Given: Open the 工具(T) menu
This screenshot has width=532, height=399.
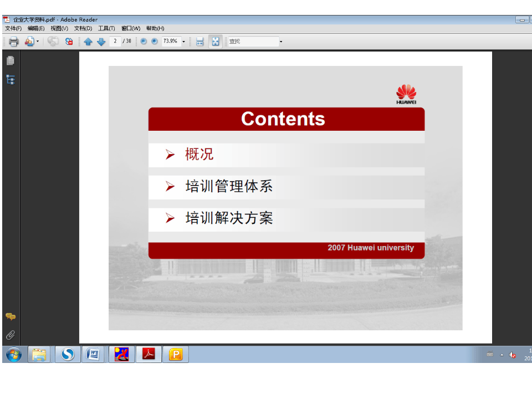Looking at the screenshot, I should tap(106, 28).
